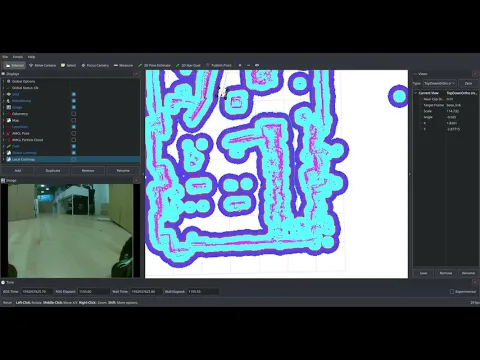Expand the Map display properties
The height and width of the screenshot is (360, 480).
coord(4,120)
